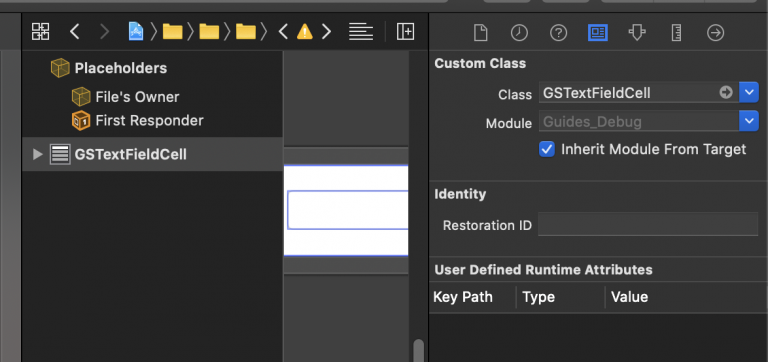Screen dimensions: 768x362
Task: Click the Restoration ID text field
Action: 648,224
